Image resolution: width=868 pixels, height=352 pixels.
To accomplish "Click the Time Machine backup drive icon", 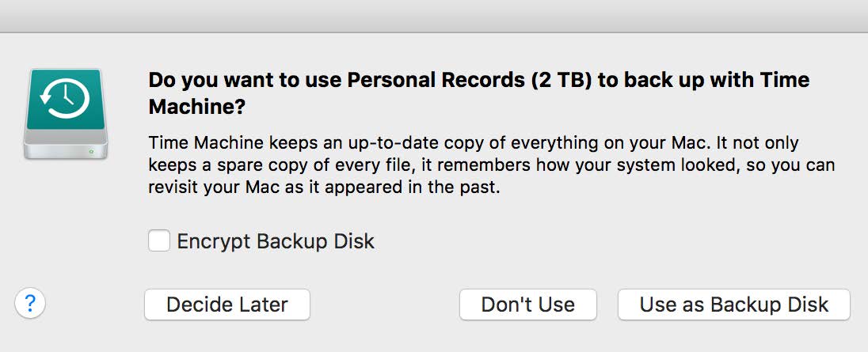I will pyautogui.click(x=67, y=112).
